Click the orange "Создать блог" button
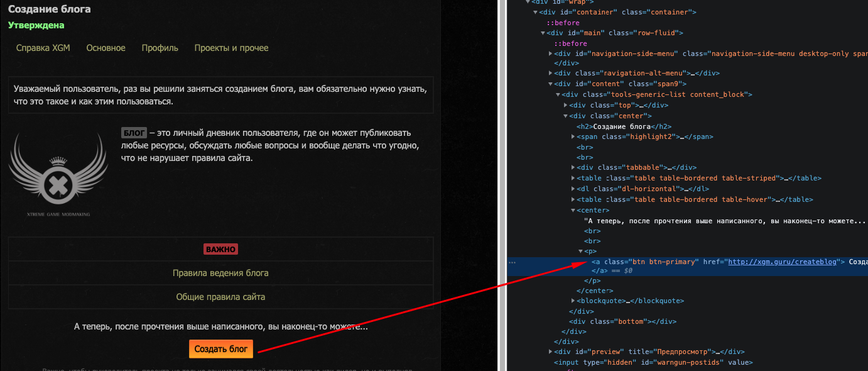The image size is (868, 371). pyautogui.click(x=221, y=348)
